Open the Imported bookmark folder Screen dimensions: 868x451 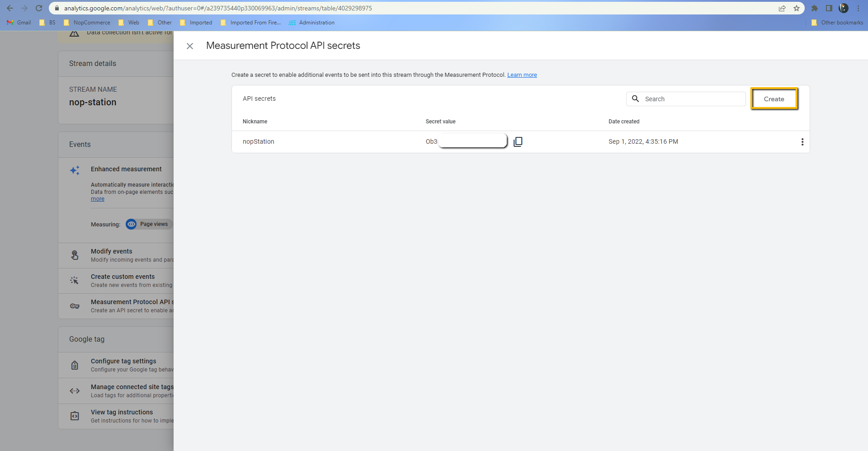pos(196,23)
